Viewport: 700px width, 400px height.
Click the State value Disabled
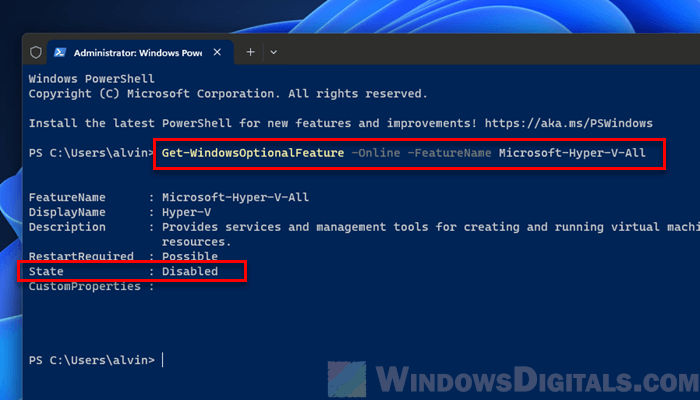click(190, 271)
